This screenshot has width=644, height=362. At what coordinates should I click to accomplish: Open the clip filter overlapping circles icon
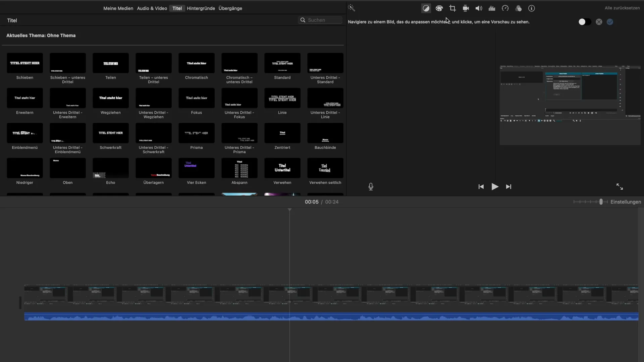click(518, 8)
